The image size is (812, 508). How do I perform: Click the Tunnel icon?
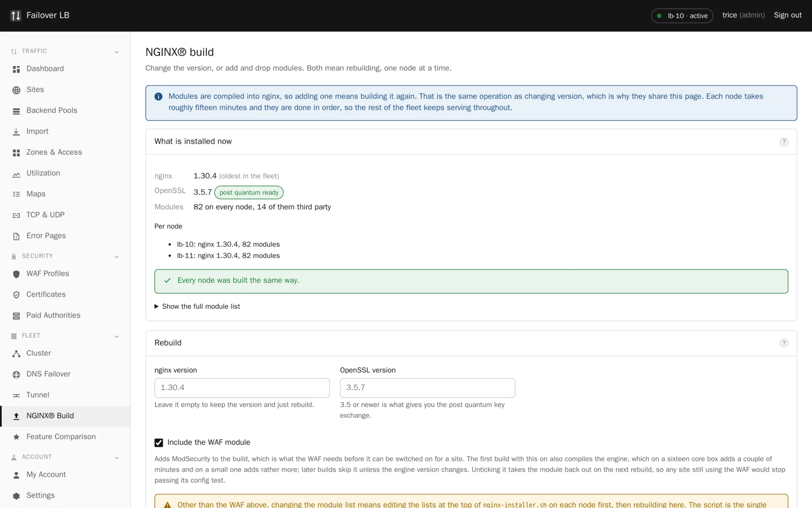click(16, 395)
